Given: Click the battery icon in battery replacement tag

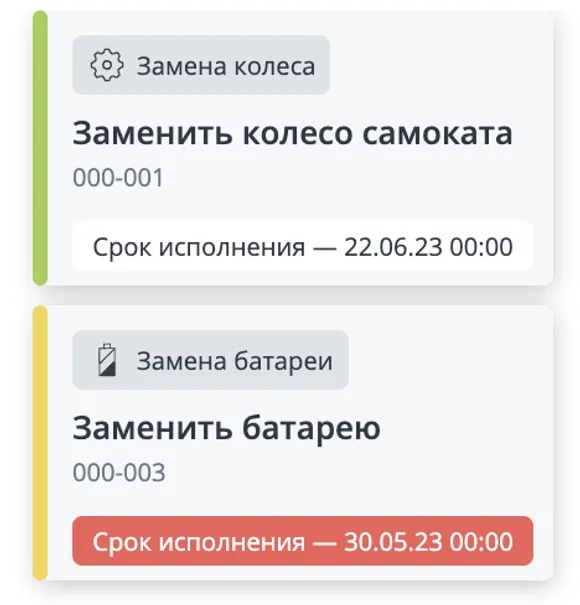Looking at the screenshot, I should 107,360.
